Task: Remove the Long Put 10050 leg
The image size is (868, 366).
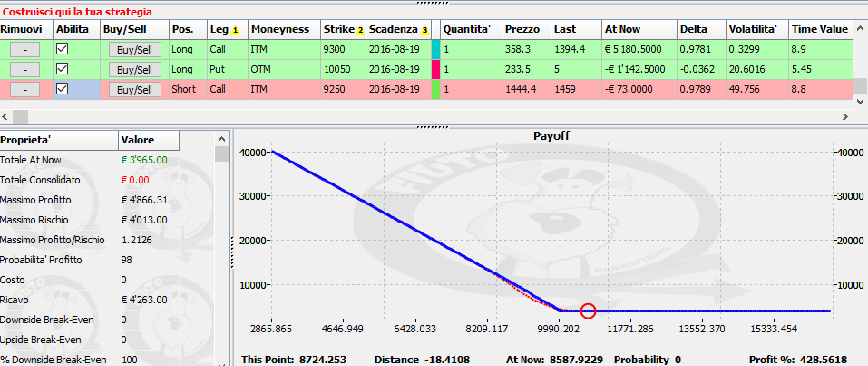Action: tap(24, 69)
